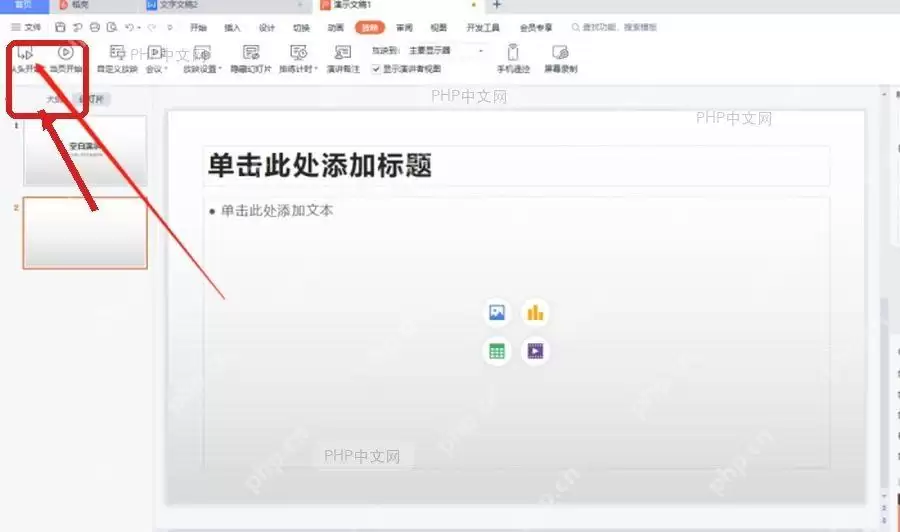Click the redo arrow icon
This screenshot has width=900, height=532.
(x=152, y=27)
